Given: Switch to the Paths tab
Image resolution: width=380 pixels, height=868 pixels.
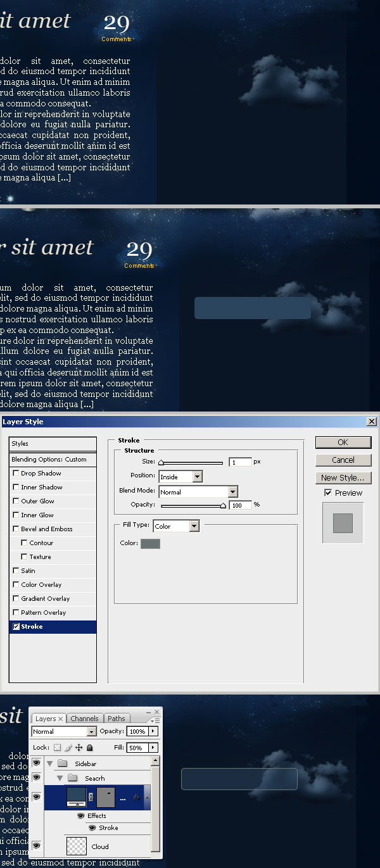Looking at the screenshot, I should (x=117, y=719).
